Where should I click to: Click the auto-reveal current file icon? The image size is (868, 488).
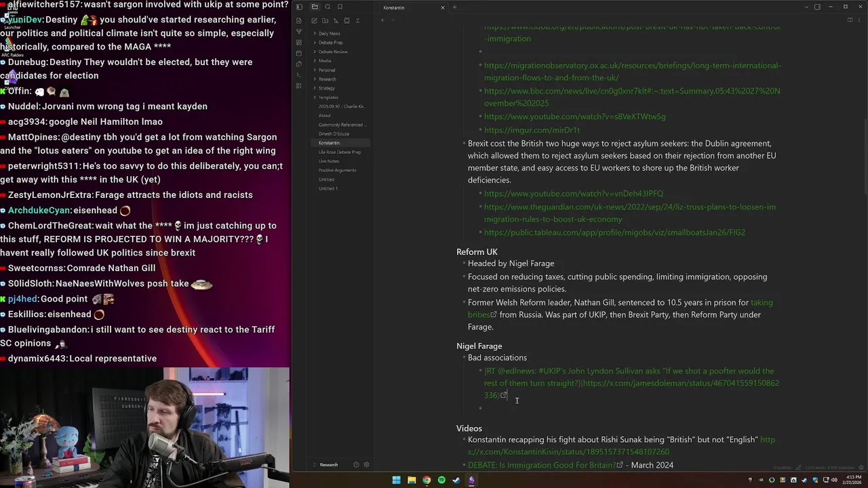tap(347, 20)
